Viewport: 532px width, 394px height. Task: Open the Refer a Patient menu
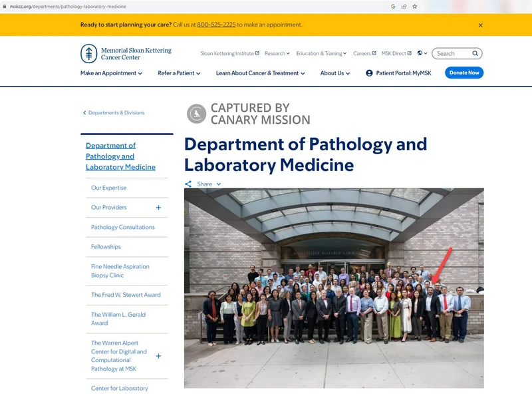coord(179,73)
